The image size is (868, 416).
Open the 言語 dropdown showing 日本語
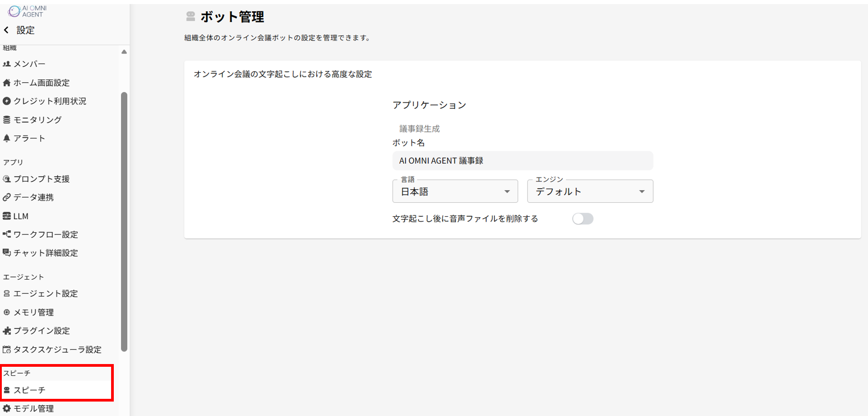coord(455,192)
